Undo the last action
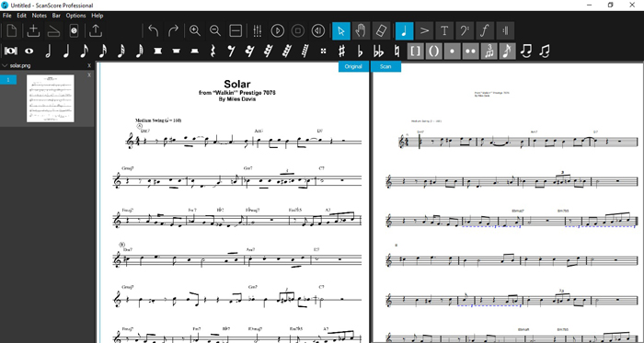Viewport: 644px width, 343px height. 154,30
